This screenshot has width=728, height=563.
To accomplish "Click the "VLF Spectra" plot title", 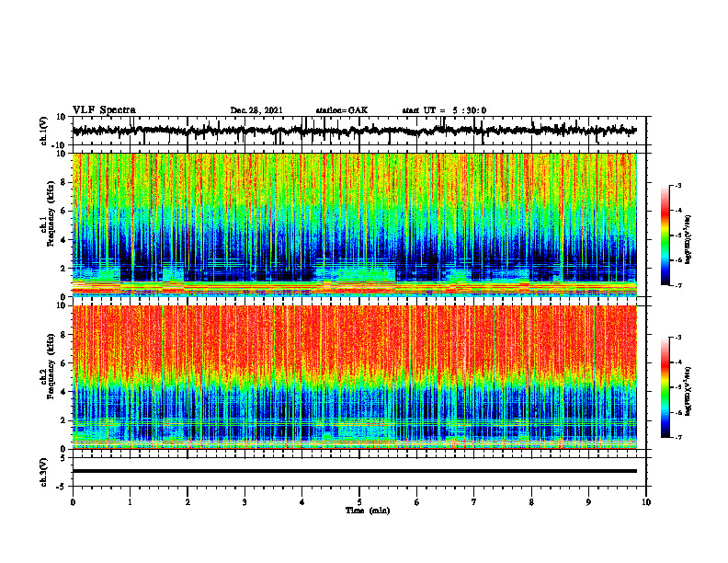I will 104,110.
